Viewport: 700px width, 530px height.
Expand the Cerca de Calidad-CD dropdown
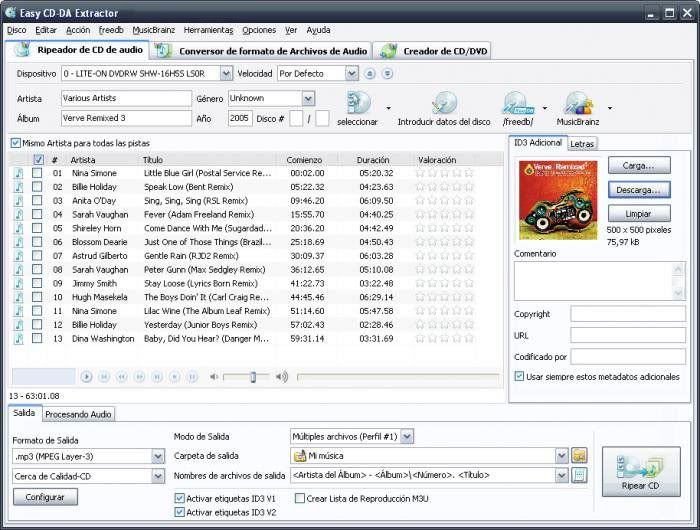coord(158,476)
